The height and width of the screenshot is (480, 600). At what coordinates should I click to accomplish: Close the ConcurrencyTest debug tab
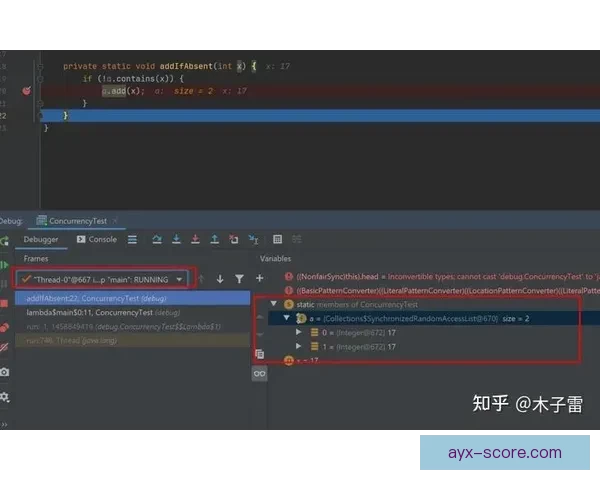[x=114, y=221]
